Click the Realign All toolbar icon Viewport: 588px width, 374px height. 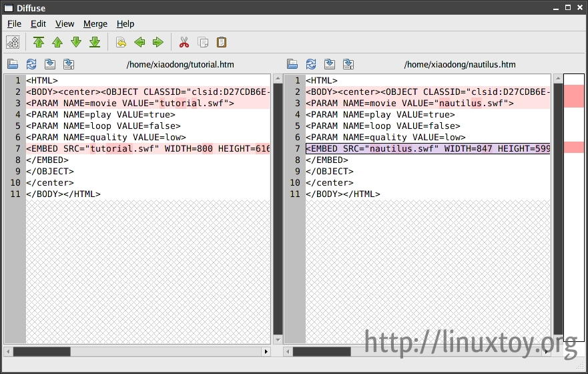pos(13,43)
